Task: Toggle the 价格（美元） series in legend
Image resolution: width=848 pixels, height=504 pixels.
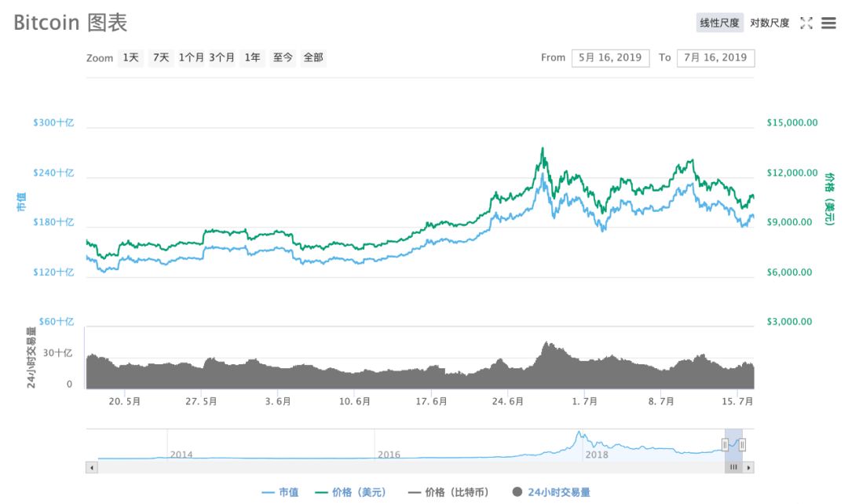Action: pyautogui.click(x=350, y=492)
